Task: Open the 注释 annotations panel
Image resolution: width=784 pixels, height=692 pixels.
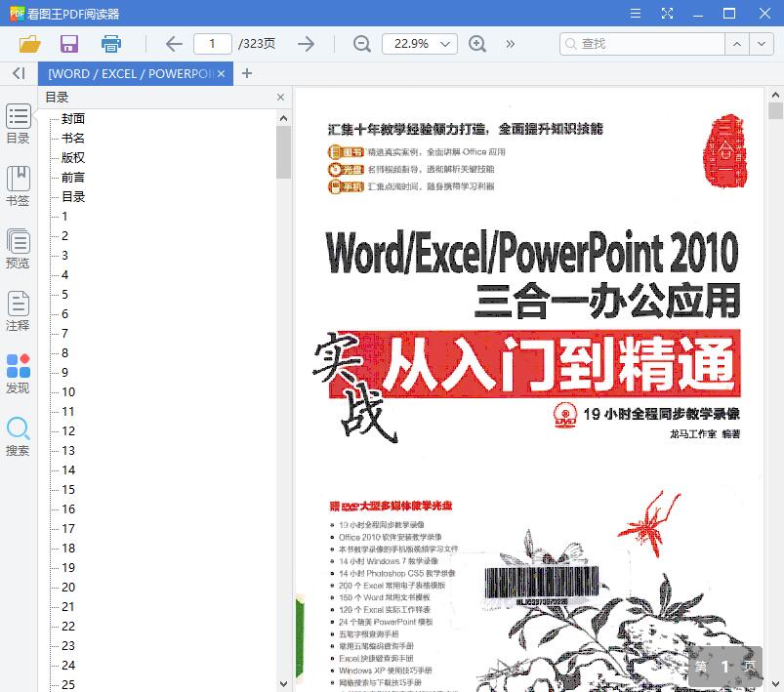Action: 18,311
